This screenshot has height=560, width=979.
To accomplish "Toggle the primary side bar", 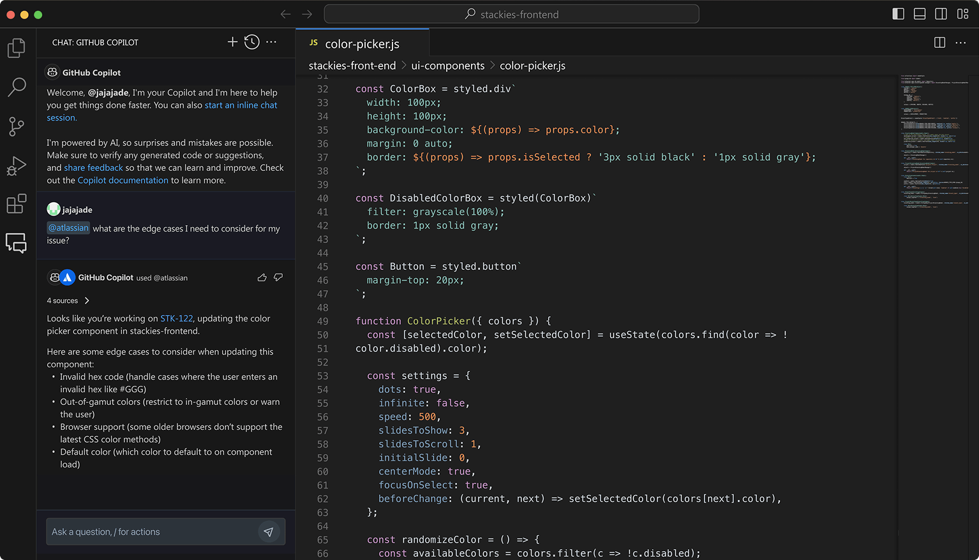I will tap(898, 14).
